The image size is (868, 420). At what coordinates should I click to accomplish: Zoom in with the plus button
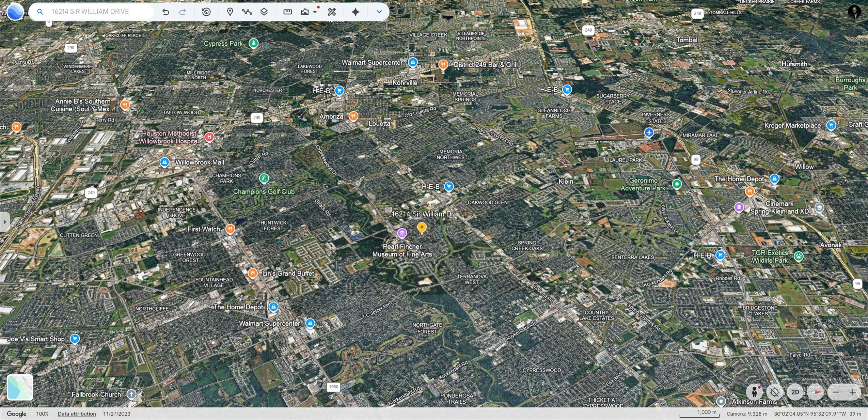(x=852, y=392)
